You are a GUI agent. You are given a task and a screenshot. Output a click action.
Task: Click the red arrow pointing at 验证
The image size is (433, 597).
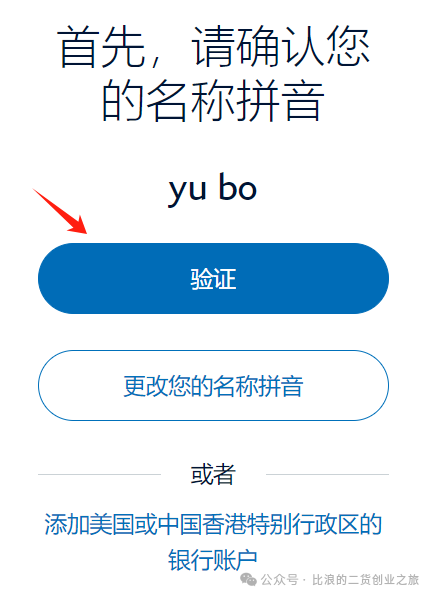tap(60, 211)
